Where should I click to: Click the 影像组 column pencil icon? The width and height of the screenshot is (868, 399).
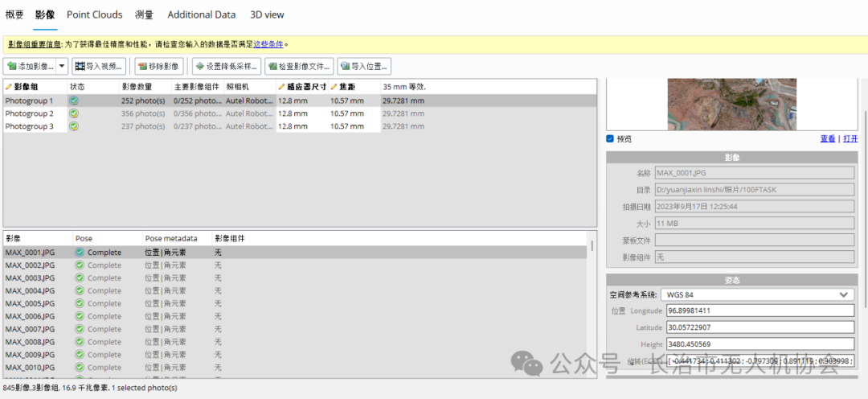pyautogui.click(x=9, y=87)
